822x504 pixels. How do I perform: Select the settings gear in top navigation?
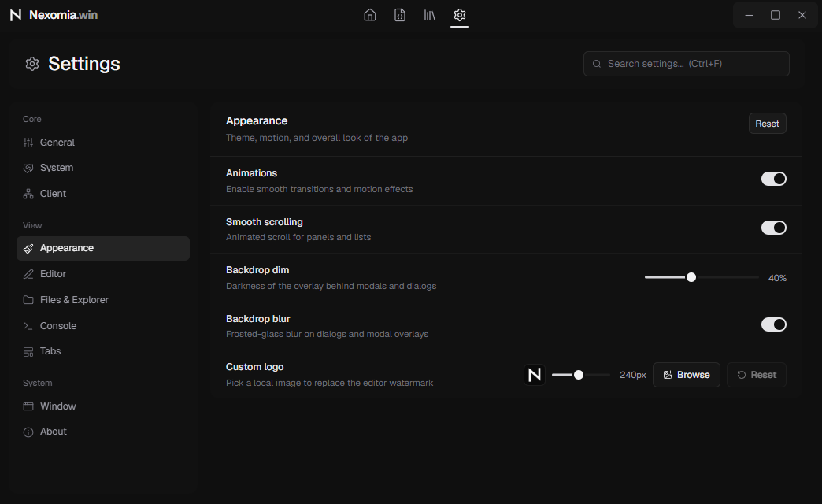tap(460, 15)
